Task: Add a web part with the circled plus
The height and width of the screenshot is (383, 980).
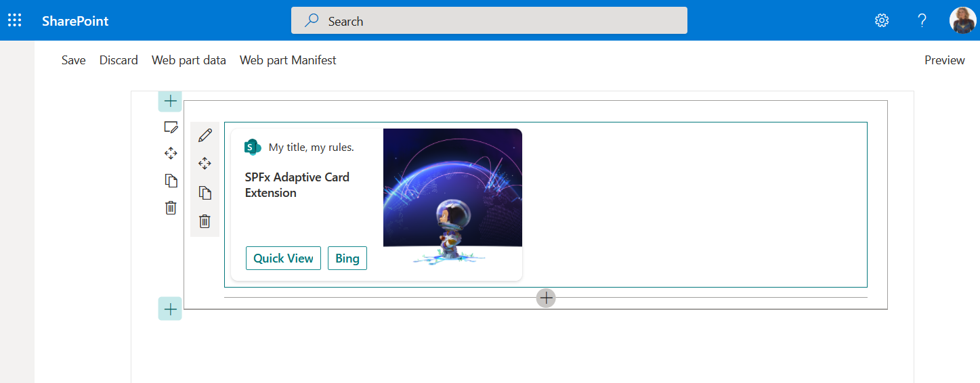Action: (546, 298)
